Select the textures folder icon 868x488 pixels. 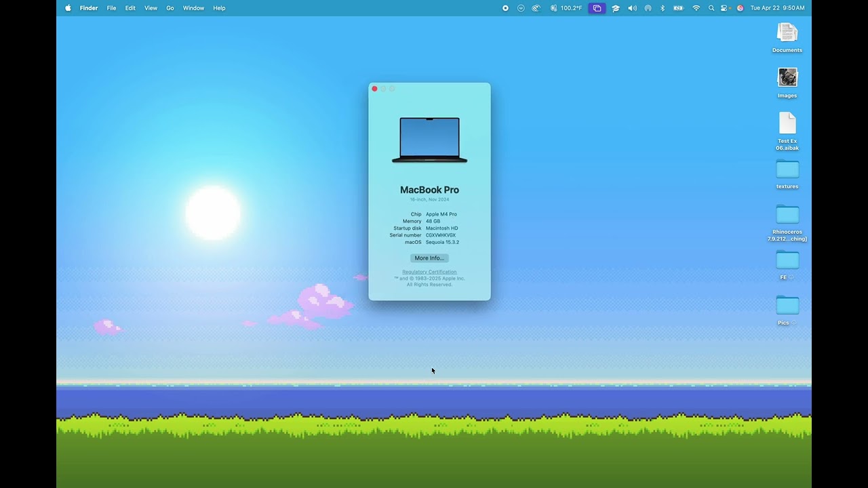787,169
